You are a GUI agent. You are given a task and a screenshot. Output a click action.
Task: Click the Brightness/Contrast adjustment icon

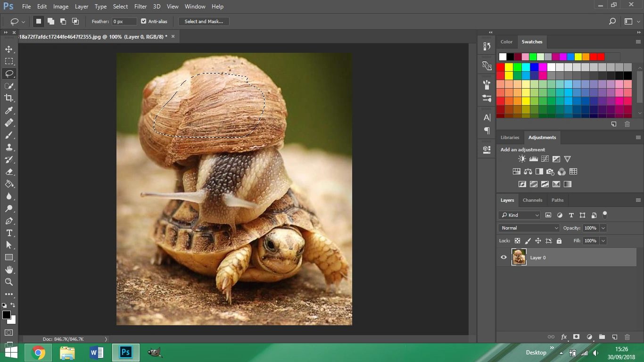(x=522, y=159)
